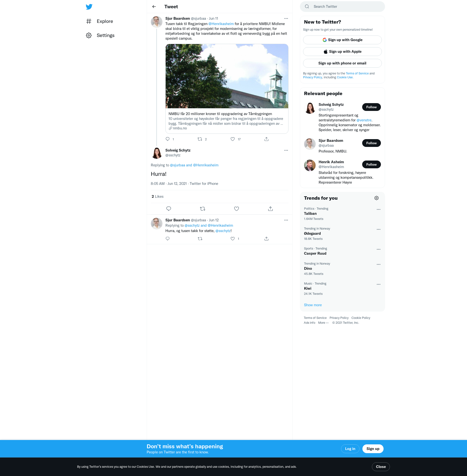Go back using the arrow next to Tweet
467x476 pixels.
point(154,7)
